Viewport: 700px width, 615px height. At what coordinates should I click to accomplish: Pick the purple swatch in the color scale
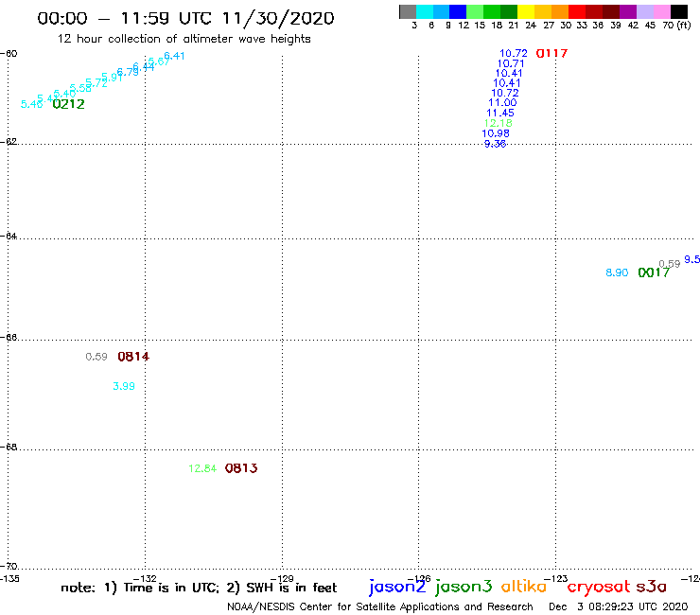point(628,11)
